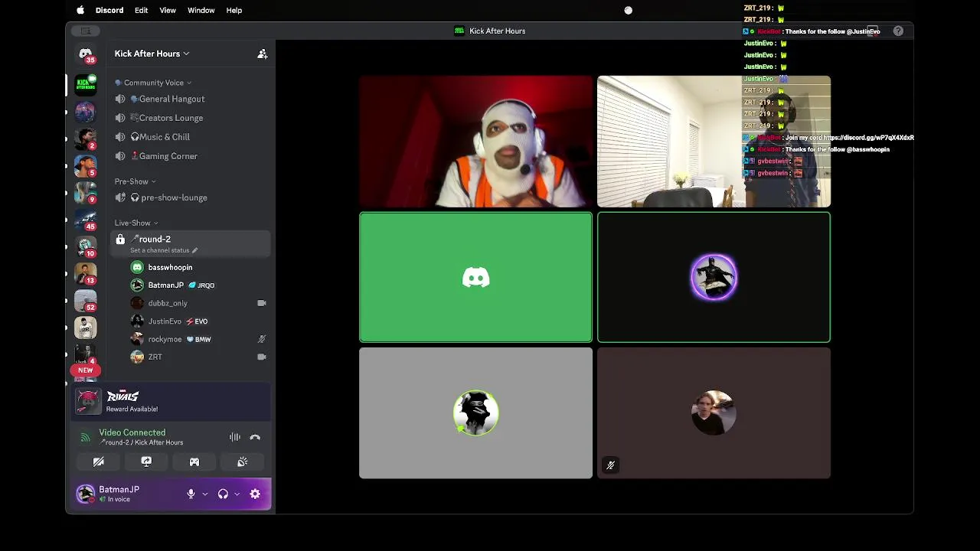This screenshot has width=980, height=551.
Task: Open server icon with 9 badge
Action: coord(85,194)
